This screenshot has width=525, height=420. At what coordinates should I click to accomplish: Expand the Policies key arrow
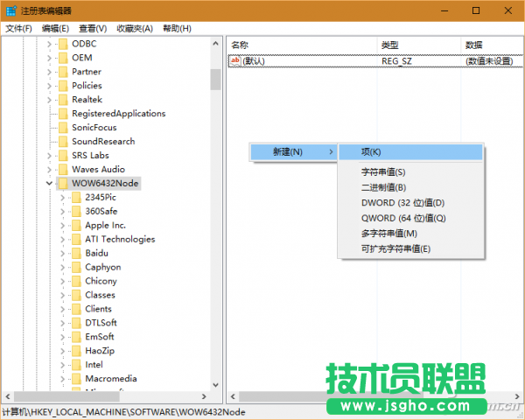point(49,86)
